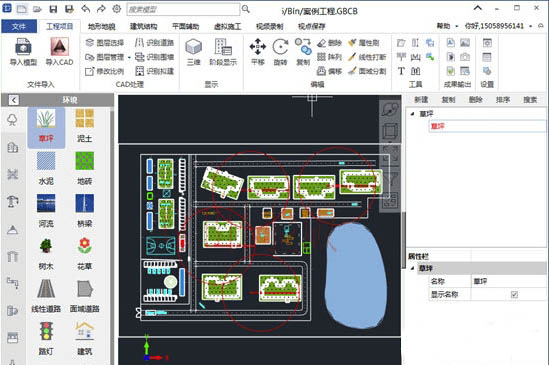Click the gear settings icon in title bar
549x365 pixels.
[x=117, y=9]
